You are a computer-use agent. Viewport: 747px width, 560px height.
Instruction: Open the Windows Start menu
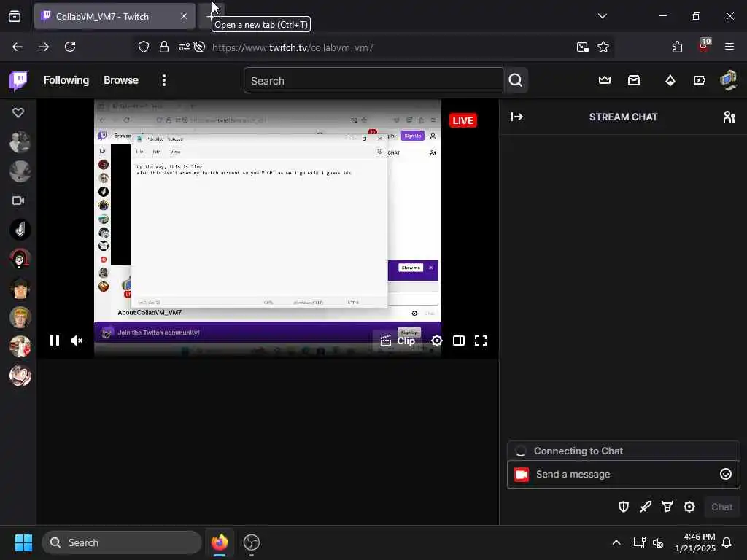(23, 542)
